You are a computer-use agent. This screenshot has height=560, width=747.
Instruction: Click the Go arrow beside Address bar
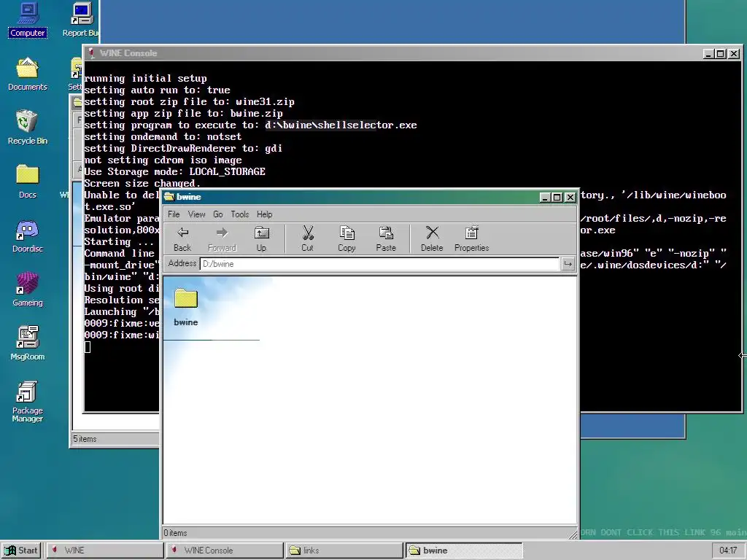[x=568, y=264]
